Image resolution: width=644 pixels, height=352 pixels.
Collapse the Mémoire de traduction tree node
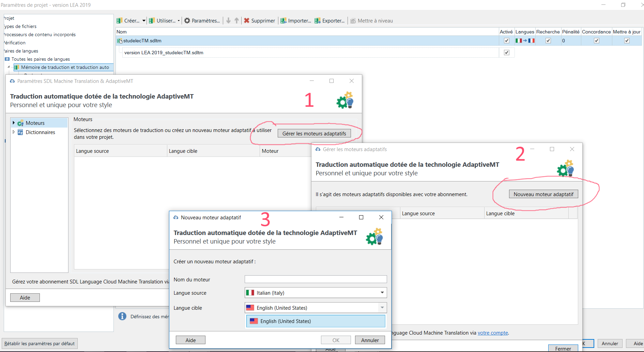(x=9, y=67)
